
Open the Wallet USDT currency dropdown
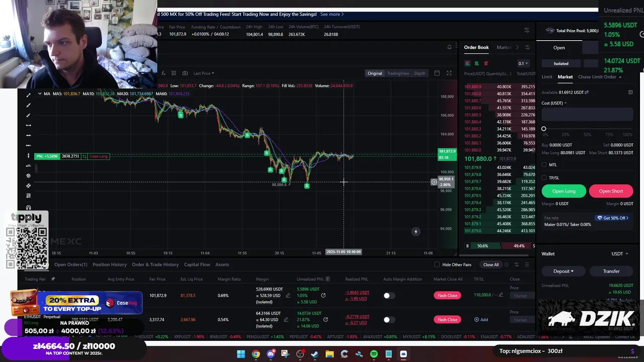click(619, 254)
